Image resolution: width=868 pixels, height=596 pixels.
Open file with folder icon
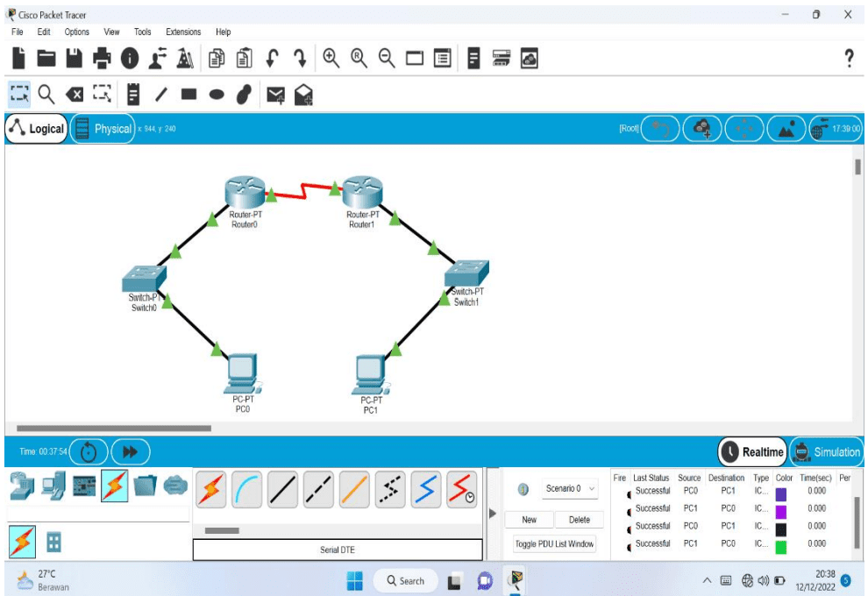coord(46,58)
